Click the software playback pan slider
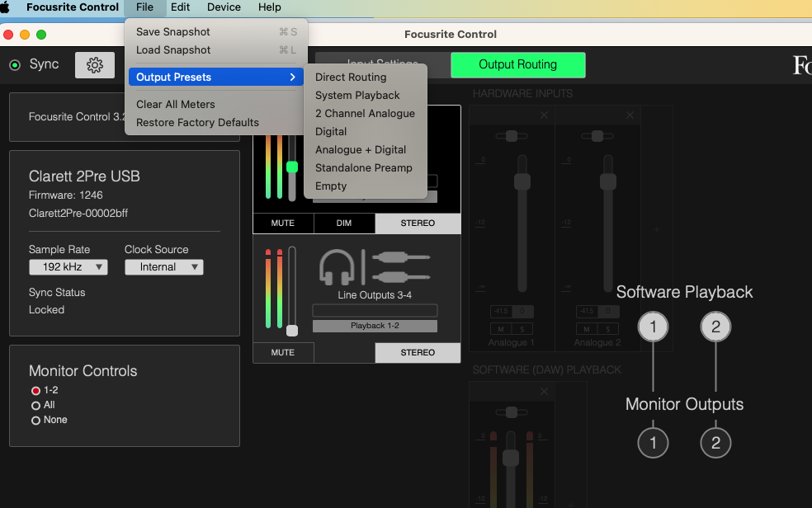 [512, 412]
